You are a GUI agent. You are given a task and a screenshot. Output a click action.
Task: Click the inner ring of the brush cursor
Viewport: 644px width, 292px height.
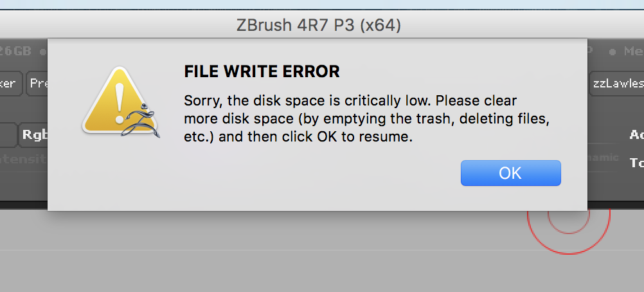click(x=569, y=217)
